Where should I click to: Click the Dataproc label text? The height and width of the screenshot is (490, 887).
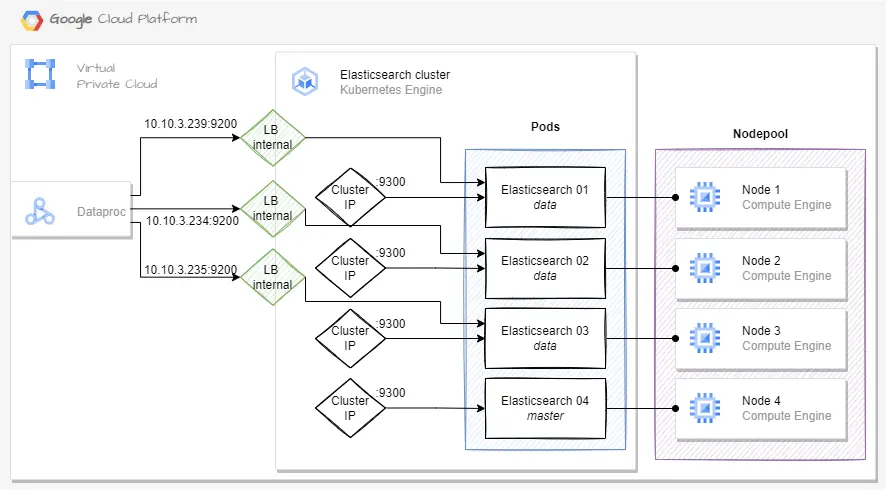(101, 212)
